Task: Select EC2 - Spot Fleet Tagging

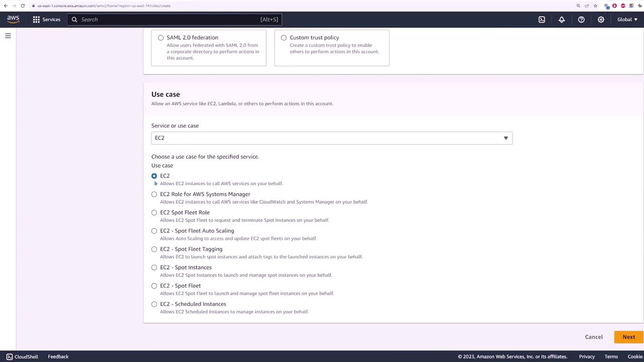Action: 154,249
